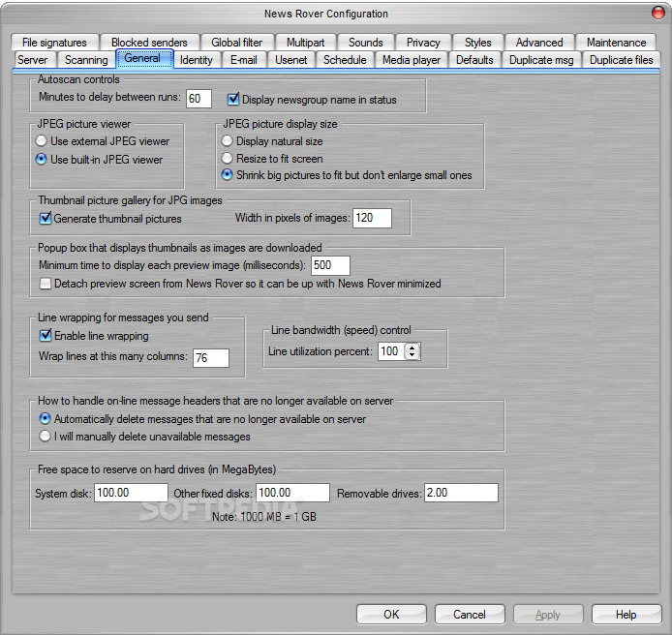Image resolution: width=672 pixels, height=635 pixels.
Task: Click the minimum preview time milliseconds field
Action: tap(330, 265)
